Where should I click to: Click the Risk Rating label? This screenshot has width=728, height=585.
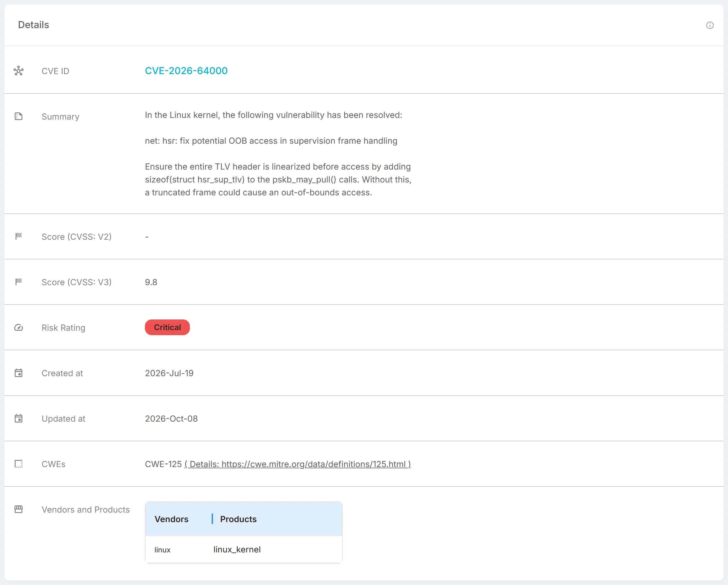(63, 328)
